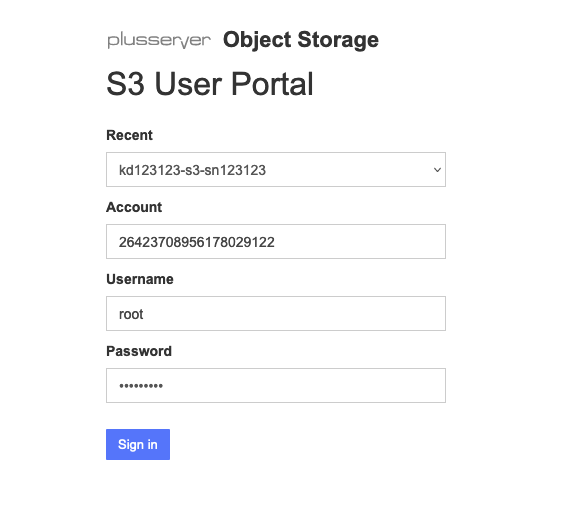This screenshot has height=506, width=570.
Task: Click the Recent field label
Action: (129, 135)
